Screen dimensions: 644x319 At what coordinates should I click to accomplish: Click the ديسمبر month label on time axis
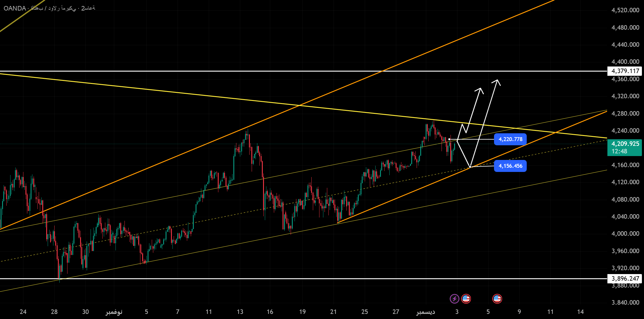point(426,312)
